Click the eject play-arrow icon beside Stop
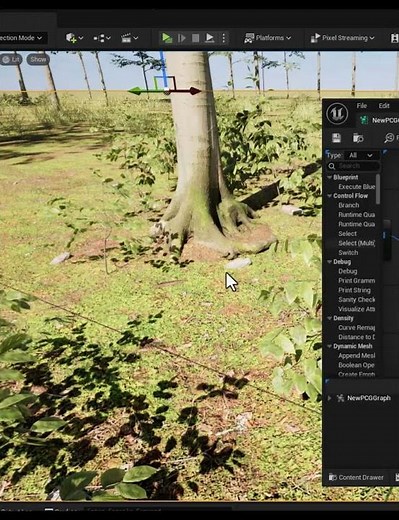Viewport: 399px width, 520px height. coord(210,38)
